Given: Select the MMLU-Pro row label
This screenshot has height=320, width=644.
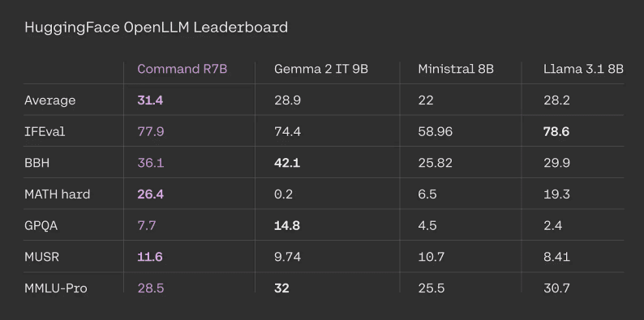Looking at the screenshot, I should coord(56,288).
